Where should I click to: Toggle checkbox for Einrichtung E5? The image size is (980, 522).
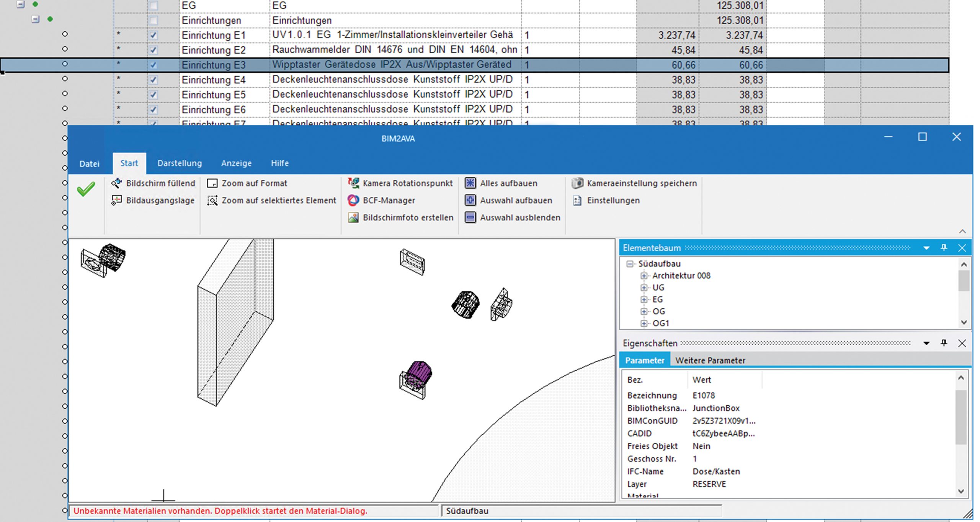(x=154, y=95)
